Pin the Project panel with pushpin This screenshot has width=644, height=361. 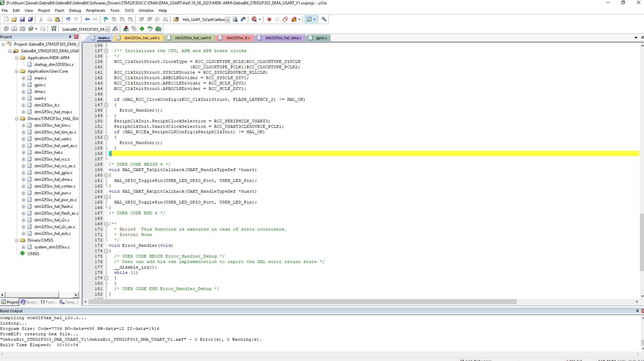(70, 37)
